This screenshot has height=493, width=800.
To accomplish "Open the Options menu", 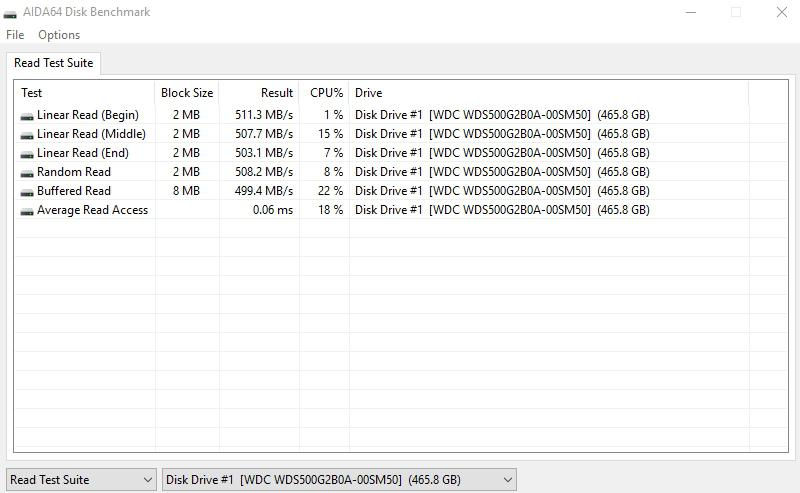I will pos(59,35).
